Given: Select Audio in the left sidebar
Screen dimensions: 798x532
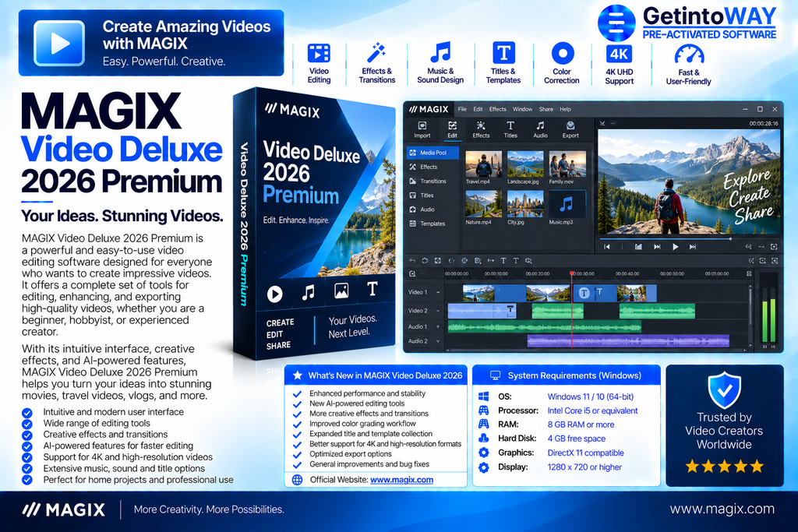Looking at the screenshot, I should pyautogui.click(x=422, y=210).
